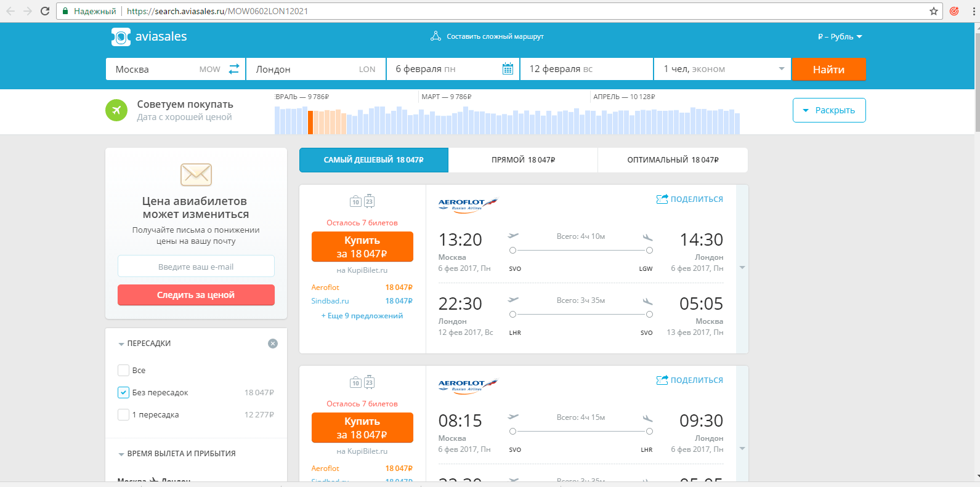Click landing plane icon at 14:30
The image size is (980, 487).
(647, 237)
